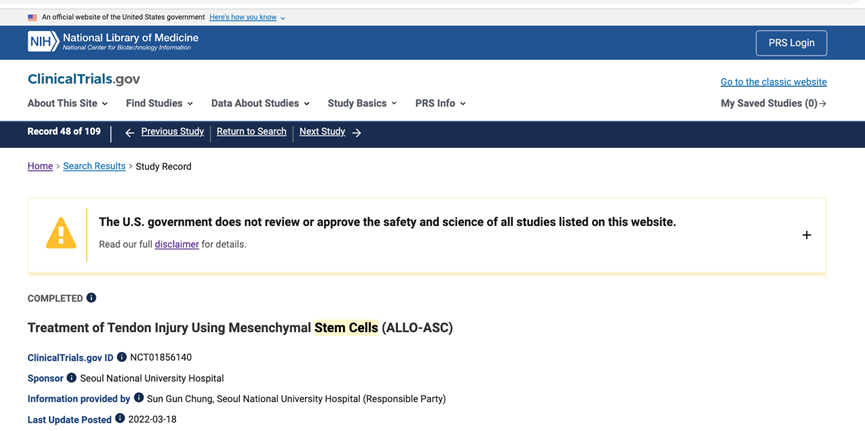Click the PRS Login button
Image resolution: width=865 pixels, height=431 pixels.
pyautogui.click(x=791, y=43)
